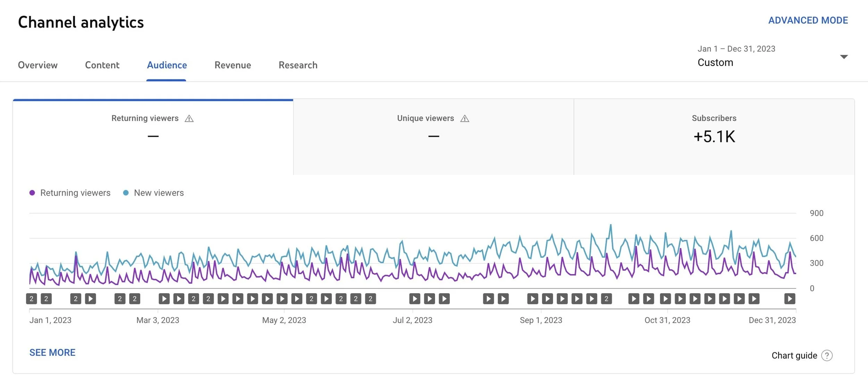Click the SEE MORE link
Screen dimensions: 868x380
(52, 353)
